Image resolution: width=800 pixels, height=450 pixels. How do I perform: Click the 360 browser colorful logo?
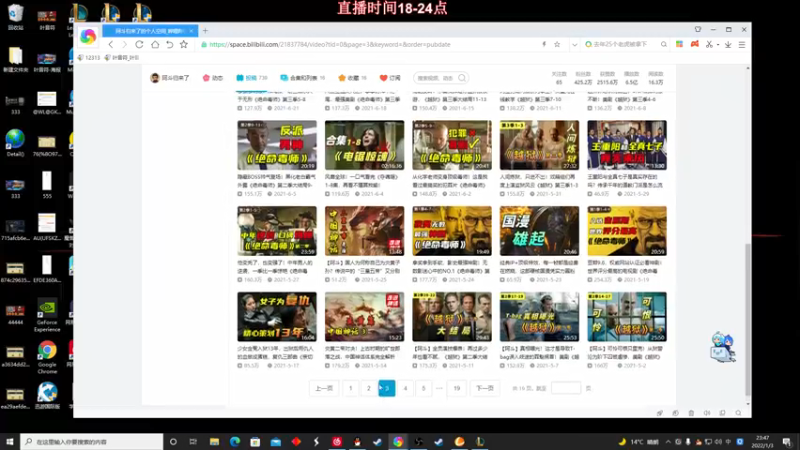click(x=88, y=36)
